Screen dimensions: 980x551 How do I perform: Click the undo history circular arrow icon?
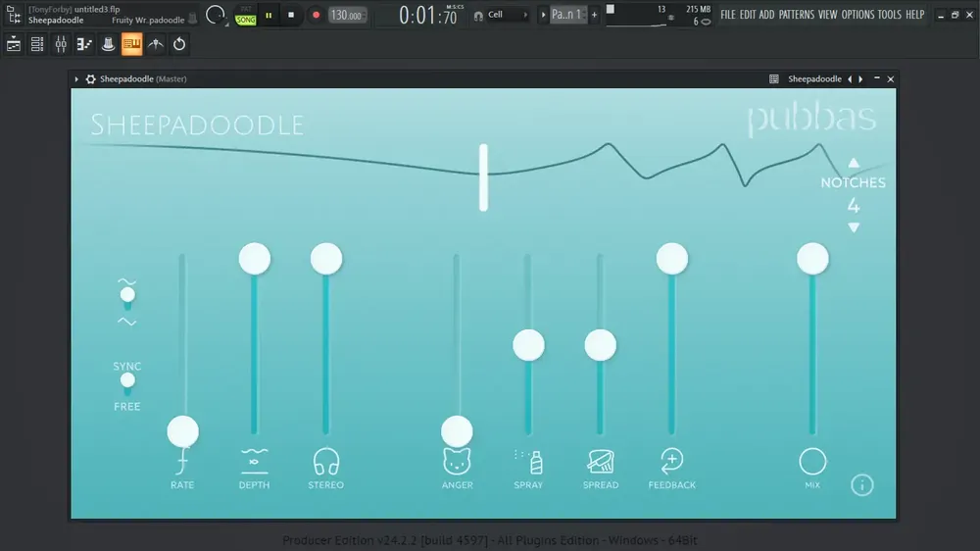[x=179, y=44]
